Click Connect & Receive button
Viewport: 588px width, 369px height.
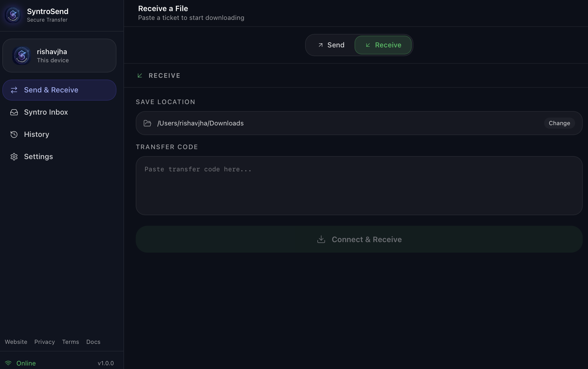[x=359, y=239]
